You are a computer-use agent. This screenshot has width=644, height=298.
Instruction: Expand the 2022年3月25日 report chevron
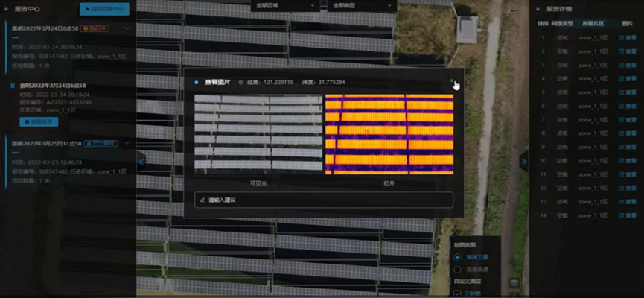tap(127, 142)
